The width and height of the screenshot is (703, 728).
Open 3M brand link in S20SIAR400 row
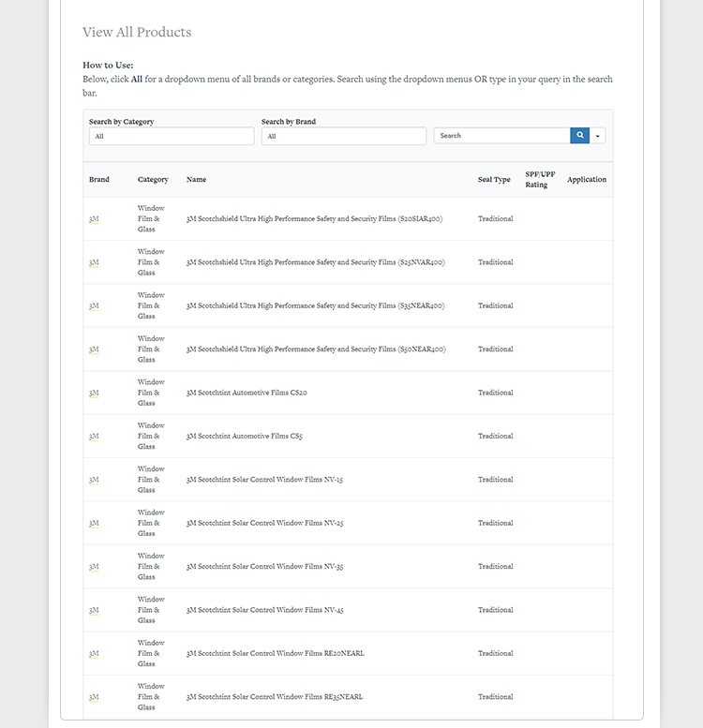pyautogui.click(x=94, y=218)
